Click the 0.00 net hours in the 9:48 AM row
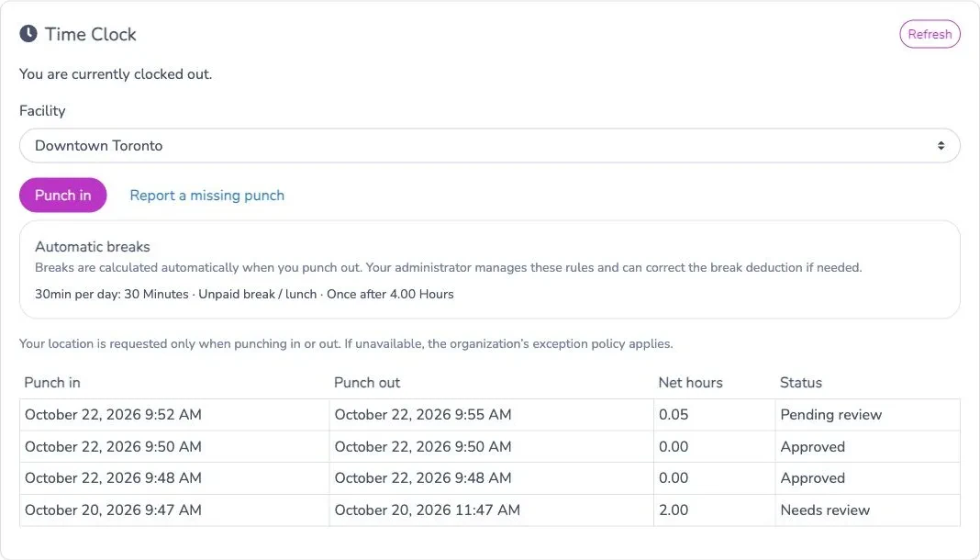This screenshot has width=980, height=560. 674,478
